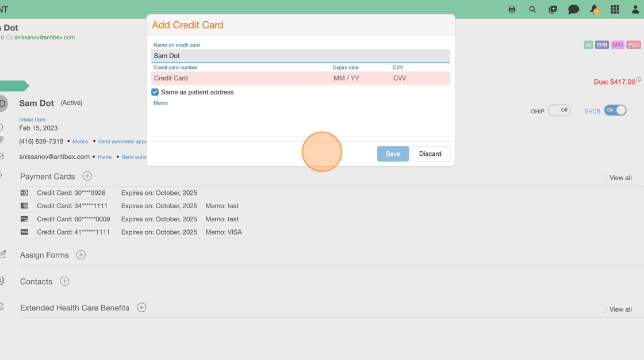This screenshot has height=360, width=644.
Task: Select the MIG filter tag
Action: coord(618,45)
